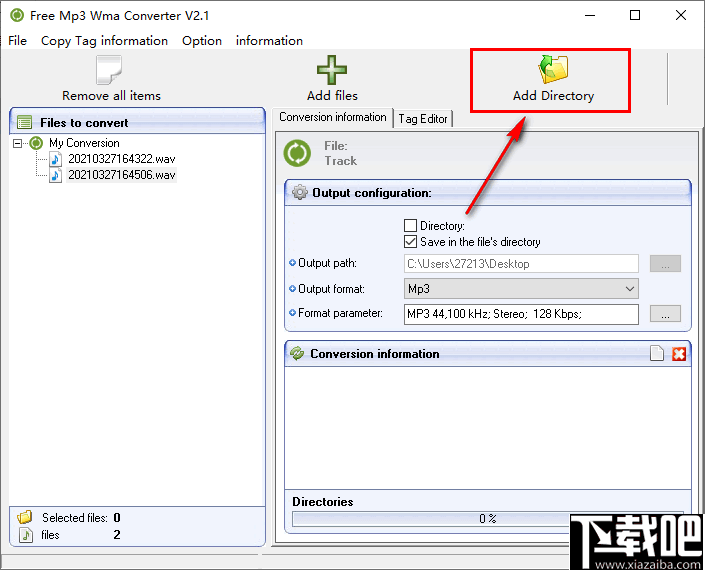Click the Selected files count text
Screen dimensions: 705x570
[81, 518]
